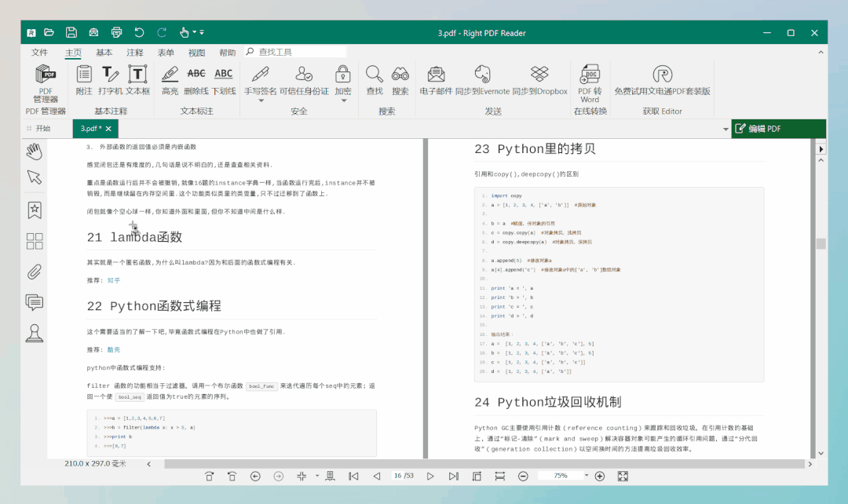Click 免费试用文电通PDF套装版
The height and width of the screenshot is (504, 848).
point(662,80)
